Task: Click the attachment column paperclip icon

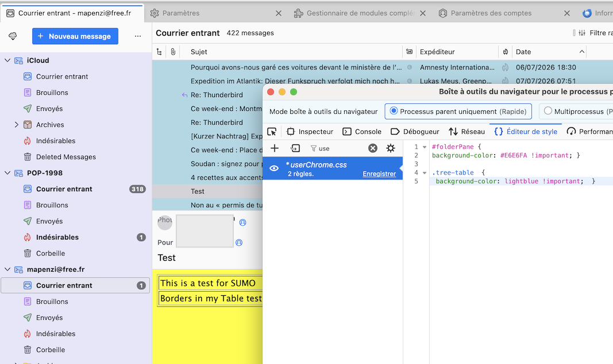Action: pyautogui.click(x=173, y=52)
